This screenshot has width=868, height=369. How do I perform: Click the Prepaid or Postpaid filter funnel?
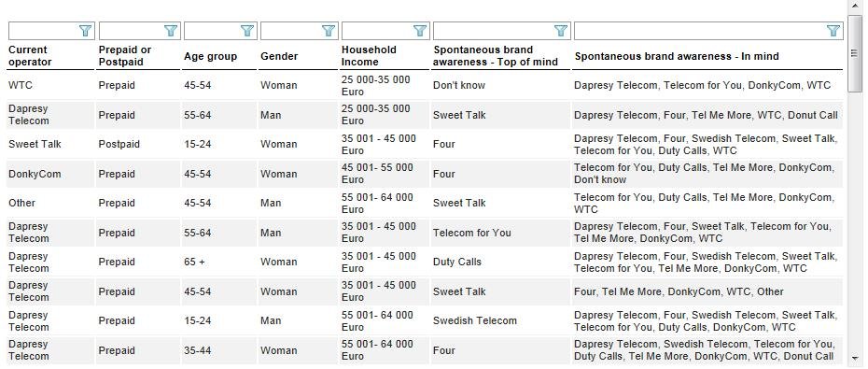click(x=171, y=31)
